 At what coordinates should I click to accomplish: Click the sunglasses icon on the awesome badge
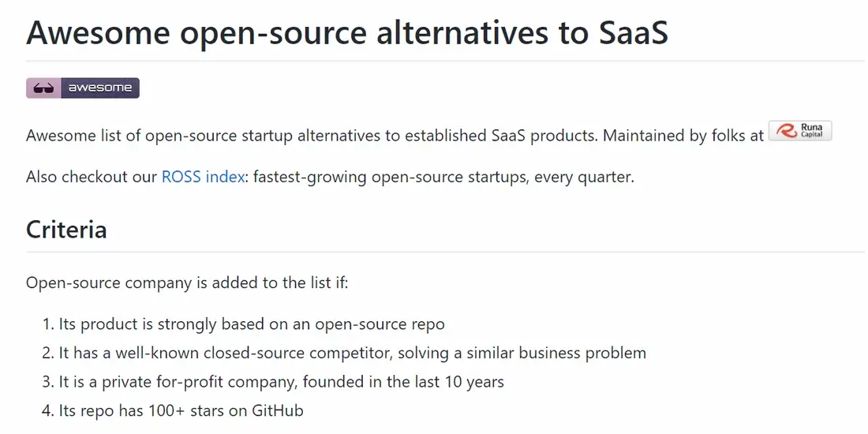click(43, 88)
